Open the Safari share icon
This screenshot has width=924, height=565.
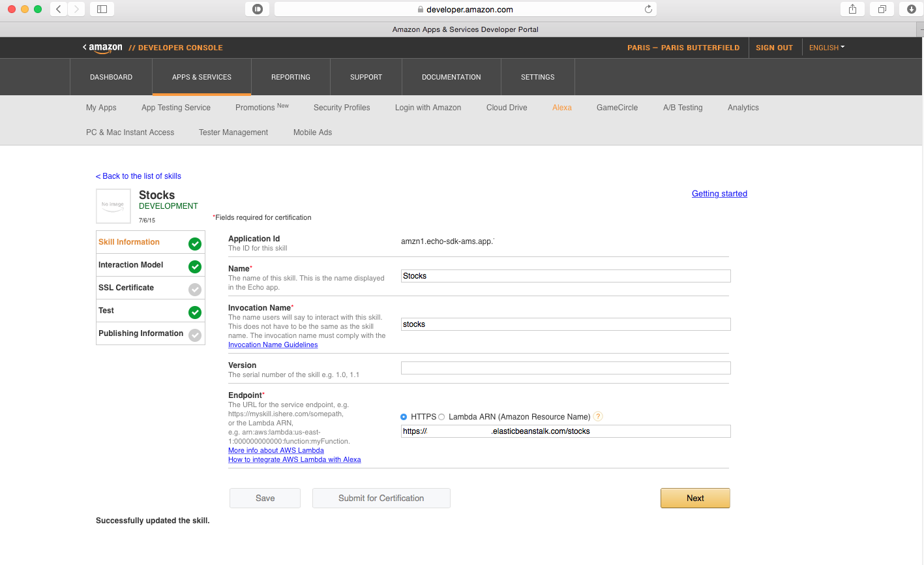pyautogui.click(x=852, y=9)
